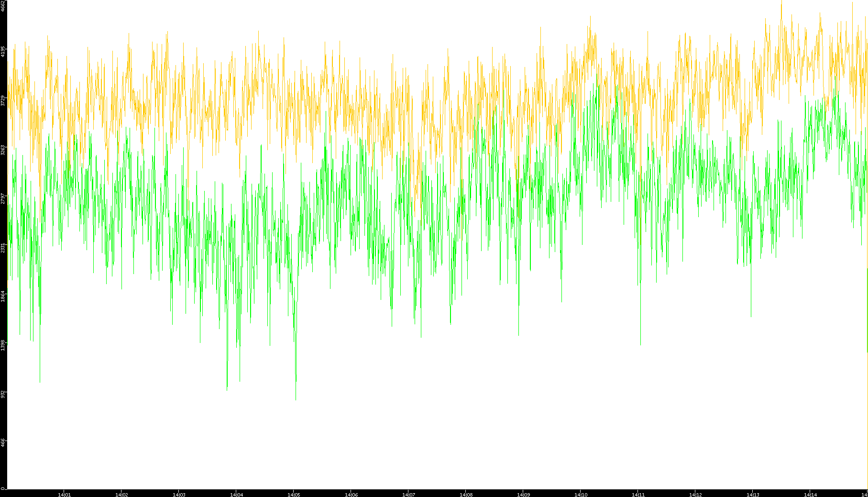
Task: Click the 14:07 time axis label
Action: (x=408, y=495)
